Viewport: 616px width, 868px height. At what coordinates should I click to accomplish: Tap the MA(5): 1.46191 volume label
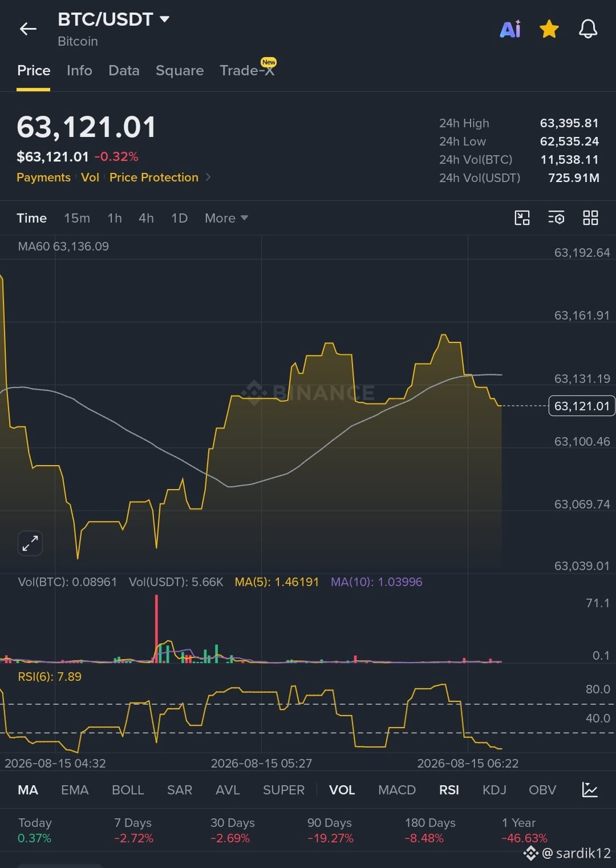277,582
